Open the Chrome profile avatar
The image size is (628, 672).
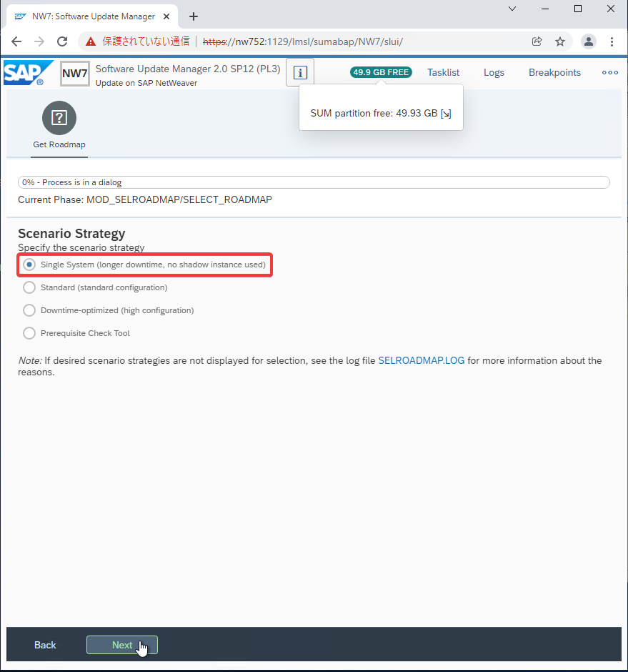click(x=589, y=41)
